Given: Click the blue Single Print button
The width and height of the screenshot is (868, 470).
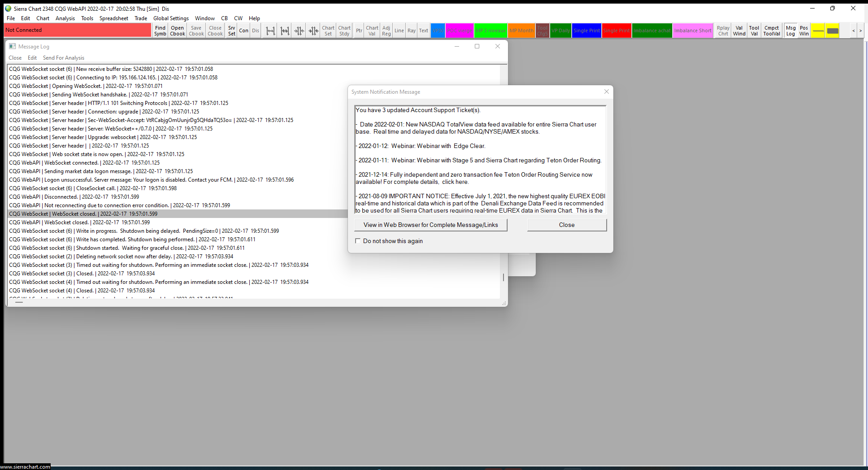Looking at the screenshot, I should pyautogui.click(x=587, y=30).
